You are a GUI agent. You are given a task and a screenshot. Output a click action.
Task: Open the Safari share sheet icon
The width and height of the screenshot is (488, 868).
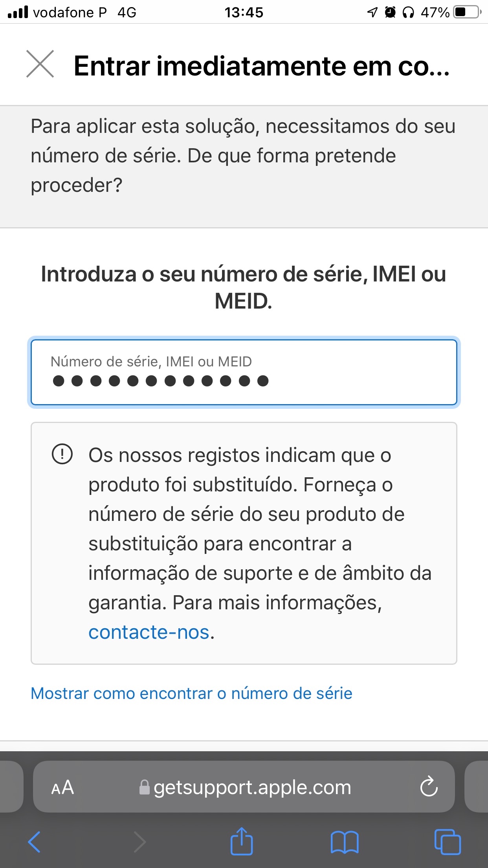point(241,842)
